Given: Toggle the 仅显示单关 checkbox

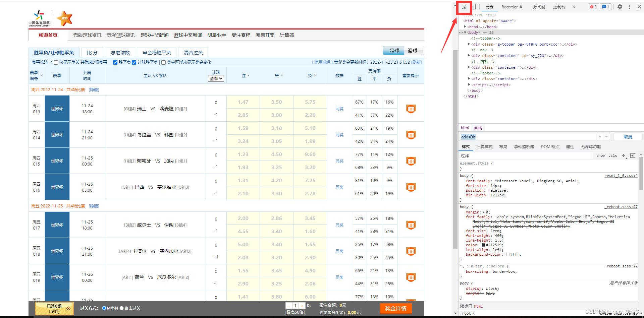Looking at the screenshot, I should point(56,62).
